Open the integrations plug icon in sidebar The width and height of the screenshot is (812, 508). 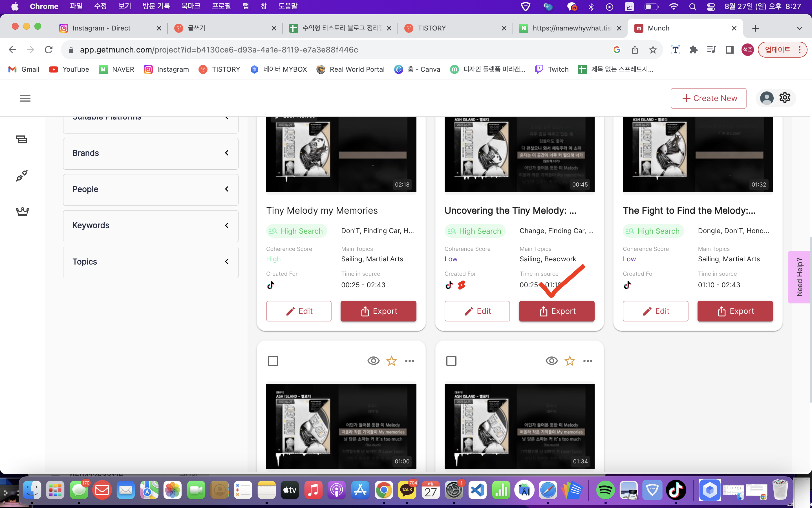22,175
